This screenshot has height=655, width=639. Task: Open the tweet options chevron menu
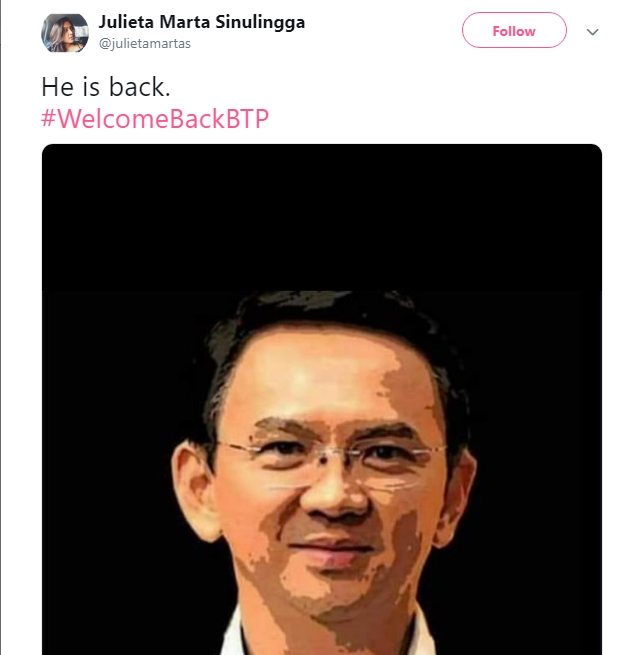tap(592, 32)
